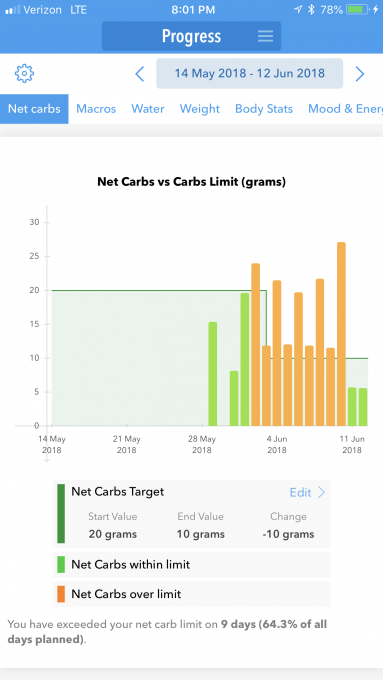
Task: Open the settings gear icon
Action: tap(24, 73)
